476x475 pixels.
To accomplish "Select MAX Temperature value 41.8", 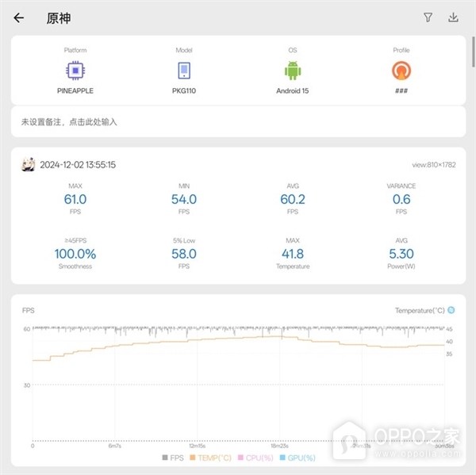I will pyautogui.click(x=293, y=254).
